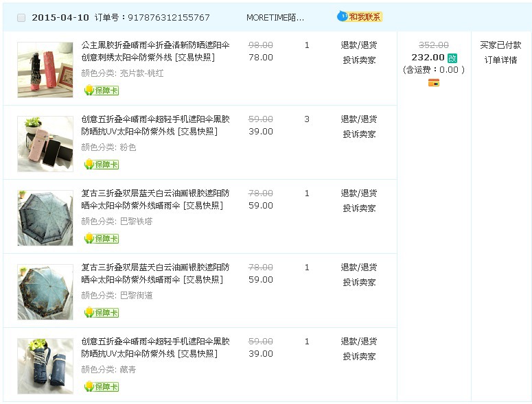
Task: Open 保障卡 badge for 巴黎街道 umbrella
Action: click(102, 313)
